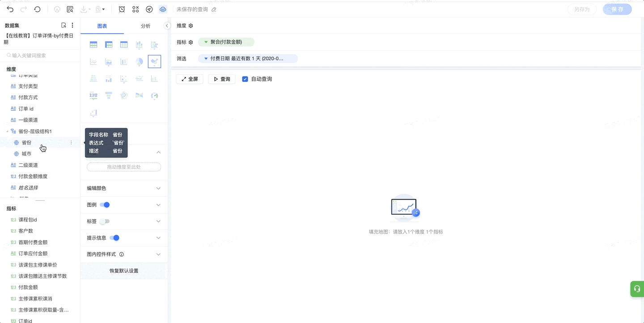Select the sankey flow chart type
The width and height of the screenshot is (644, 323).
tap(139, 95)
